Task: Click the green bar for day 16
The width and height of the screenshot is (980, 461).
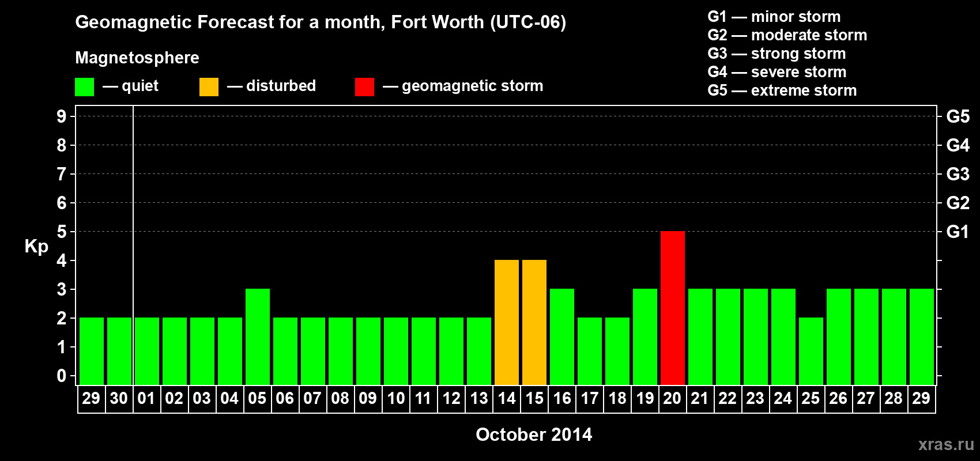Action: click(x=562, y=337)
